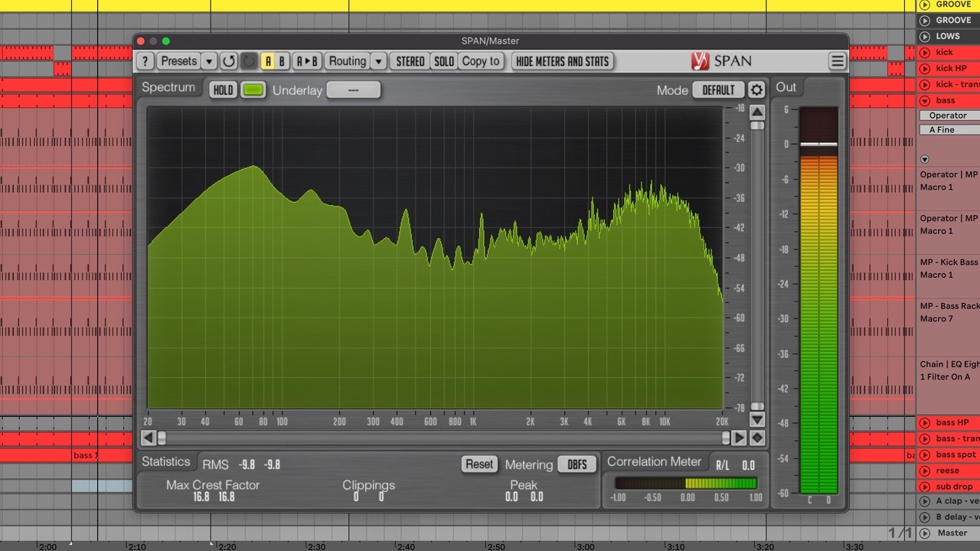The image size is (980, 551).
Task: Click the vertical range upper slider handle
Action: click(x=757, y=125)
